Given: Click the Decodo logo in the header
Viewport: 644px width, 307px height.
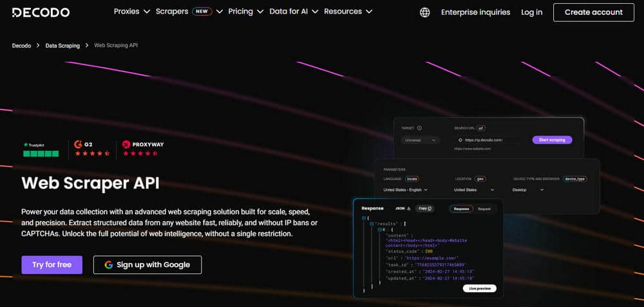Looking at the screenshot, I should [x=41, y=12].
